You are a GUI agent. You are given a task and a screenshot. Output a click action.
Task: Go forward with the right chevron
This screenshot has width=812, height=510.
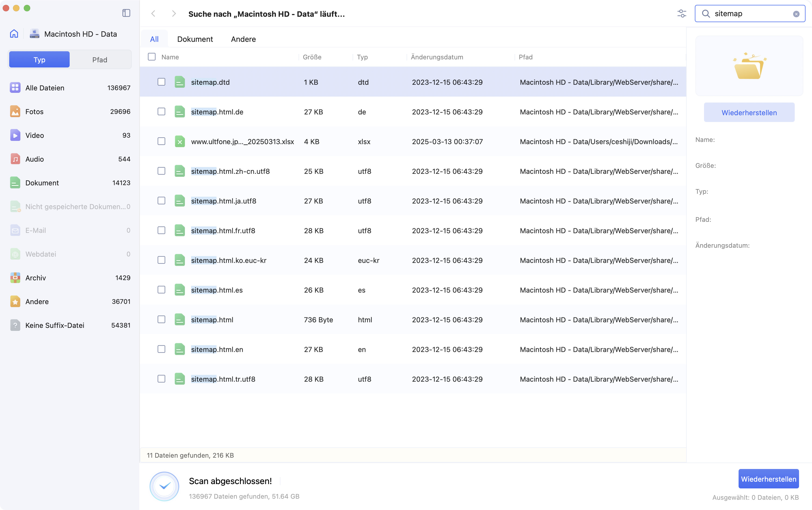tap(174, 13)
